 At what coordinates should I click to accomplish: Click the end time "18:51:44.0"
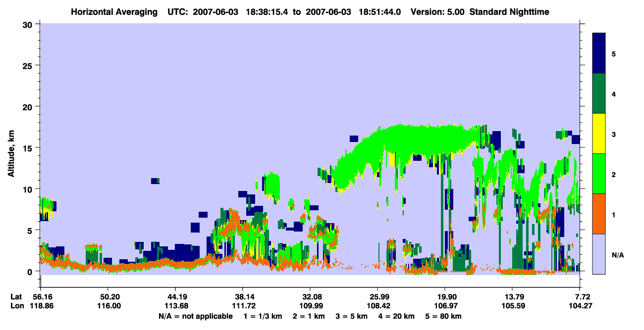pyautogui.click(x=379, y=11)
